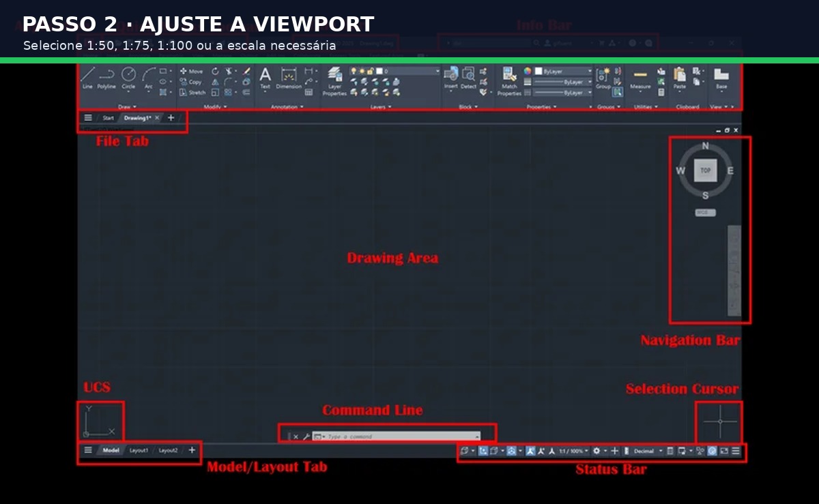Open the ByLayer color dropdown
Screen dimensions: 819x504
[564, 71]
